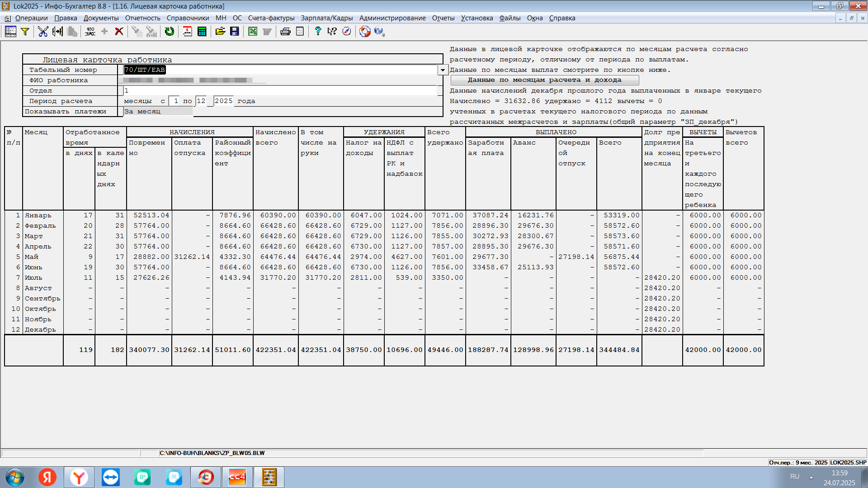Export to Word via W icon
Image resolution: width=868 pixels, height=488 pixels.
[x=267, y=31]
